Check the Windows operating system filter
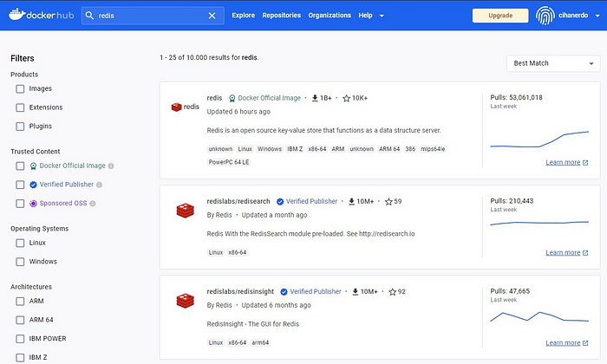 pyautogui.click(x=20, y=262)
